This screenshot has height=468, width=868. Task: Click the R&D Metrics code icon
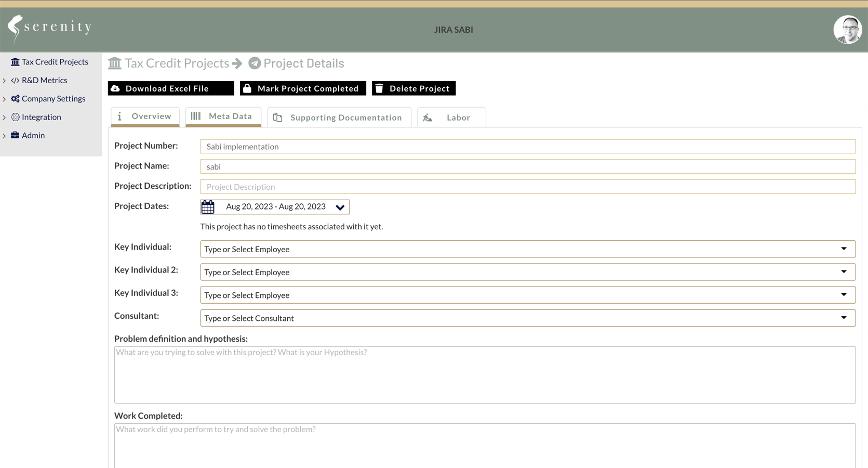15,81
